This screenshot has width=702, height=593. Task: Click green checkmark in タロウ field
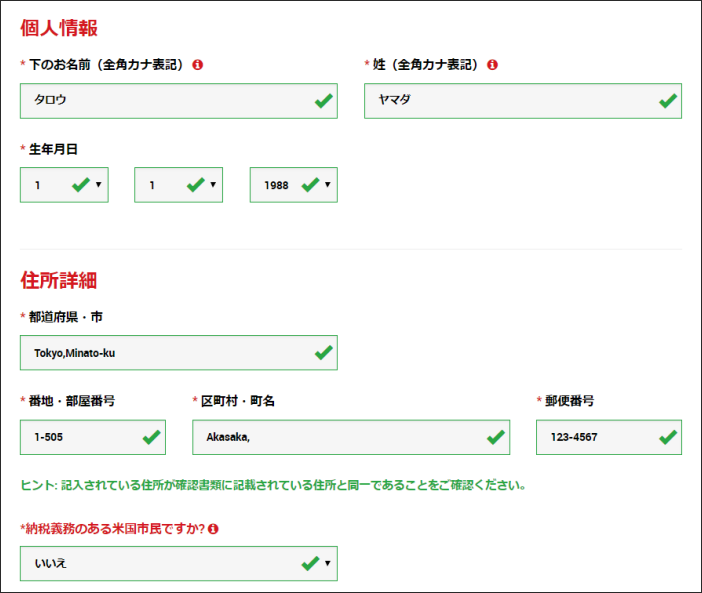[324, 101]
